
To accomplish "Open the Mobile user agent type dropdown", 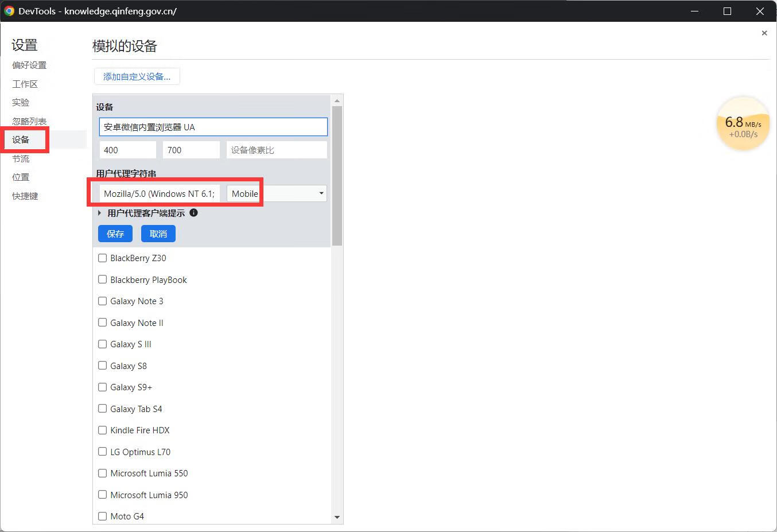I will tap(277, 193).
